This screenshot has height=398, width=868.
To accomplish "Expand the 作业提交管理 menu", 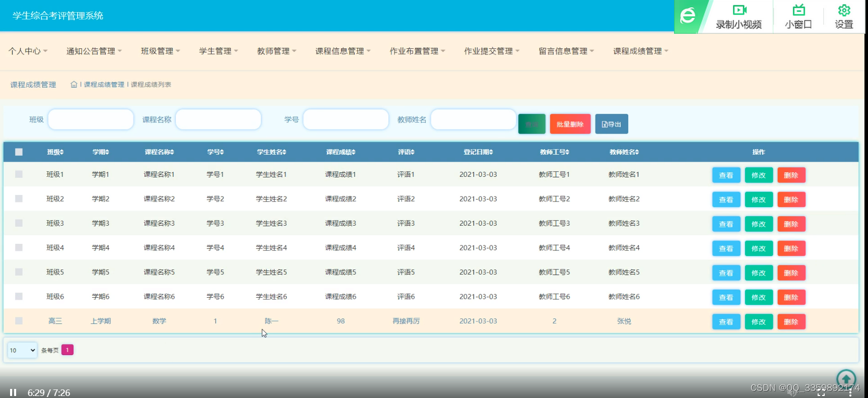I will [x=492, y=51].
